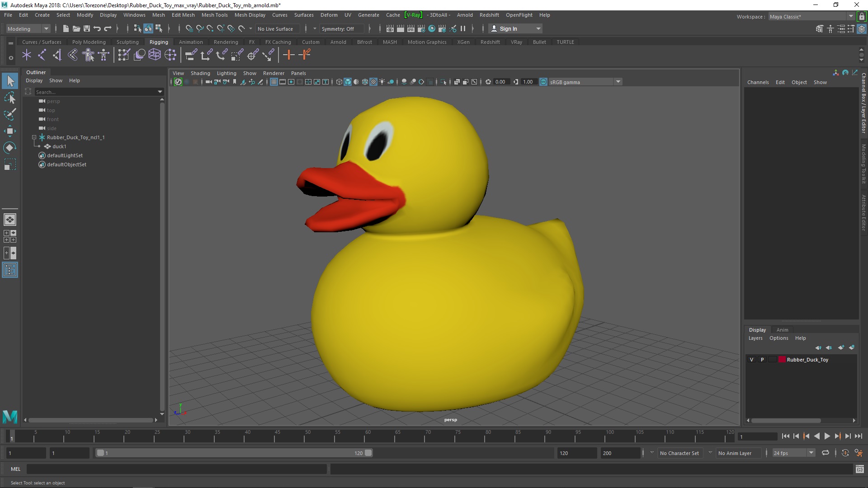Click the undo arrow icon
Viewport: 868px width, 488px height.
tap(97, 28)
